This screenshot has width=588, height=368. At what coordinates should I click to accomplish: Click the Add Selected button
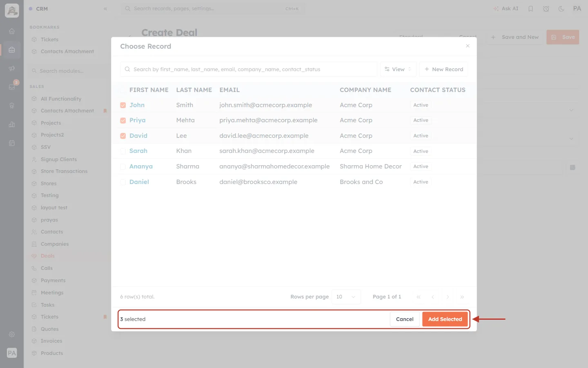click(445, 319)
